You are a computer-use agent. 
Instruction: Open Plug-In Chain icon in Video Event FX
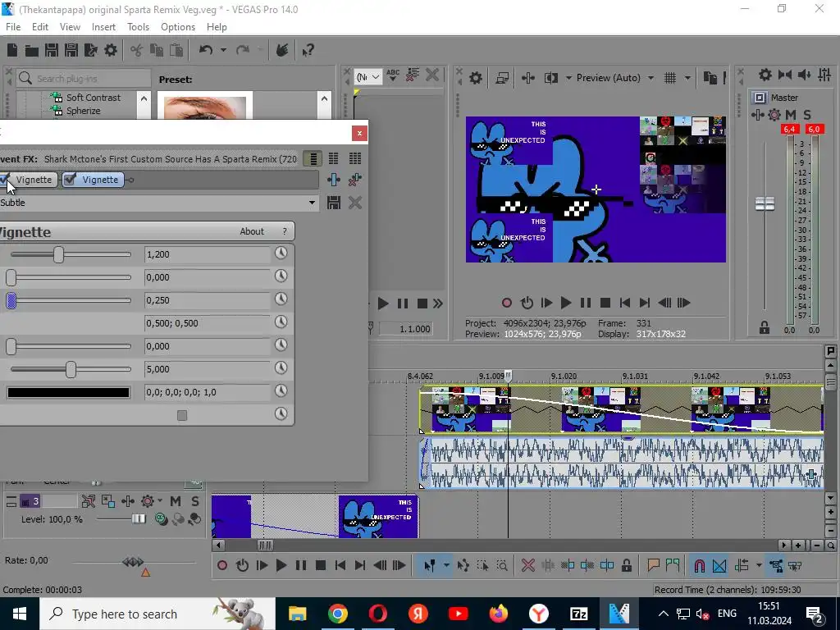pyautogui.click(x=334, y=180)
